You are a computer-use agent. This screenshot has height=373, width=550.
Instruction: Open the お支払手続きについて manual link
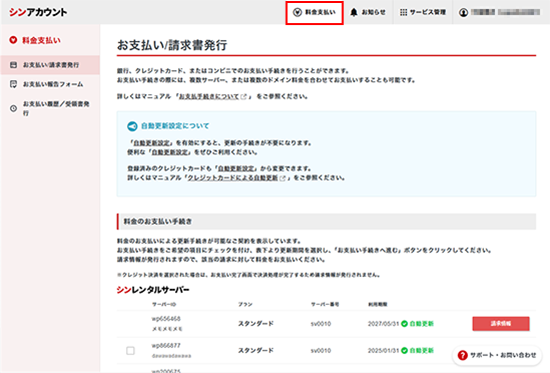[x=209, y=96]
